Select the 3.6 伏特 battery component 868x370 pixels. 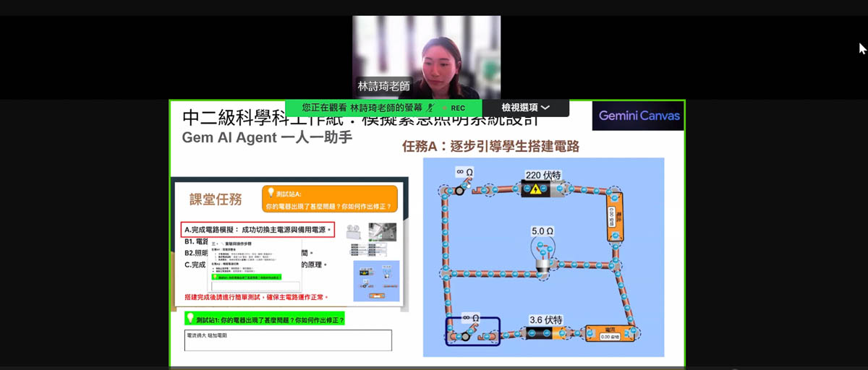pos(545,333)
